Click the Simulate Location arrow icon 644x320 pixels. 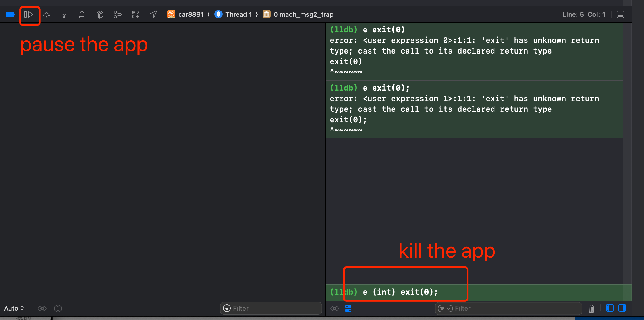(x=153, y=14)
